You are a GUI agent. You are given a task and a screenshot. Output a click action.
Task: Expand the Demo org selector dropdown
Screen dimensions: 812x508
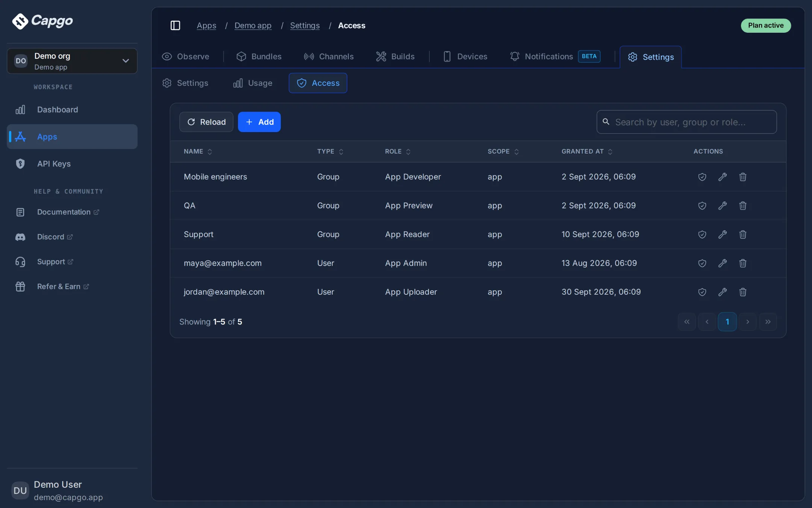72,61
